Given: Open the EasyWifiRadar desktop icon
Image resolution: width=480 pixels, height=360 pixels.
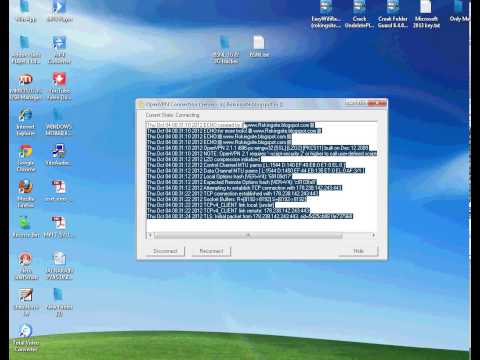Looking at the screenshot, I should coord(326,14).
